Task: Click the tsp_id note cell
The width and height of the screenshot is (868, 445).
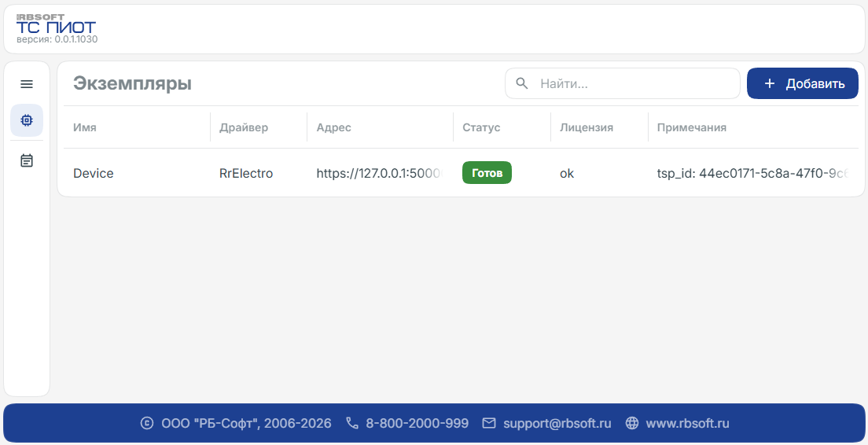Action: tap(753, 173)
